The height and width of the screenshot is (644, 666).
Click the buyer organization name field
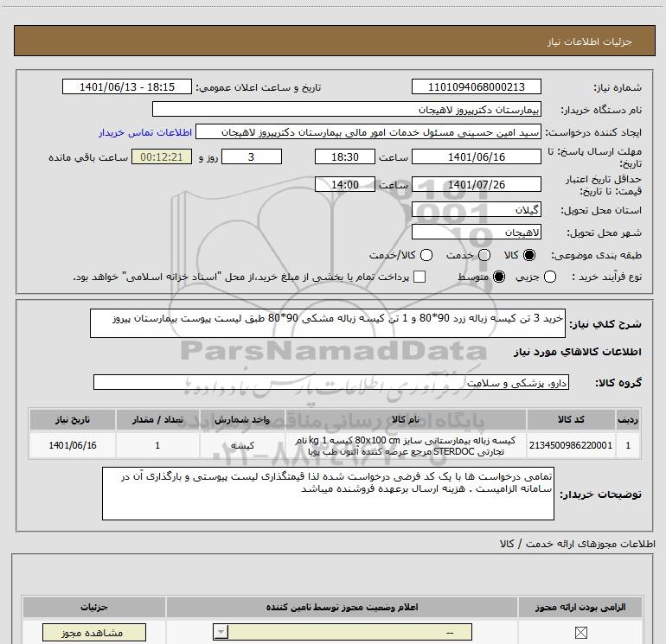coord(346,110)
